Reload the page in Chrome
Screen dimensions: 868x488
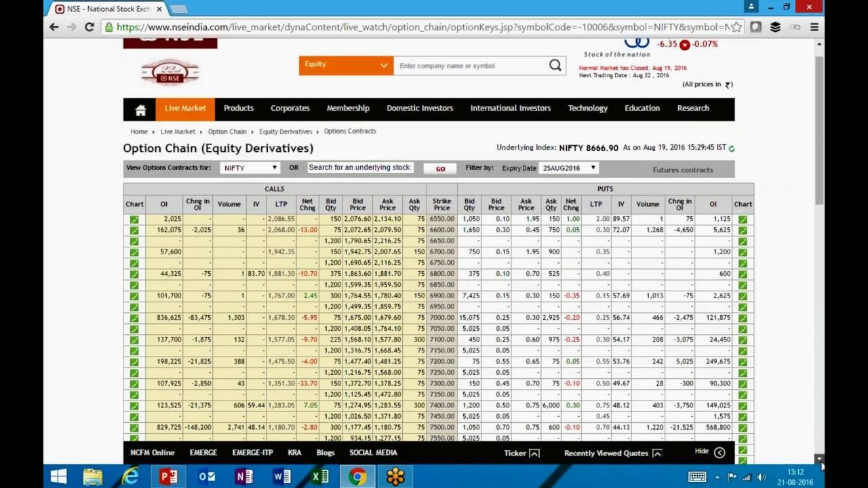pyautogui.click(x=89, y=27)
